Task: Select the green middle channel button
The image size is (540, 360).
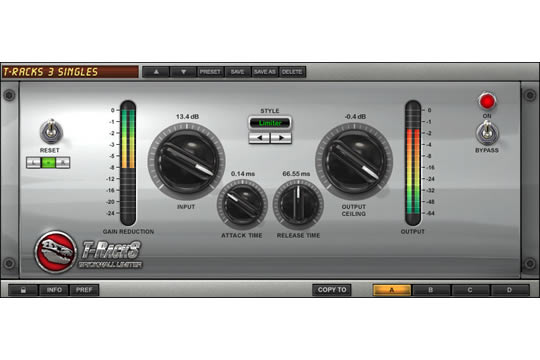Action: click(48, 162)
